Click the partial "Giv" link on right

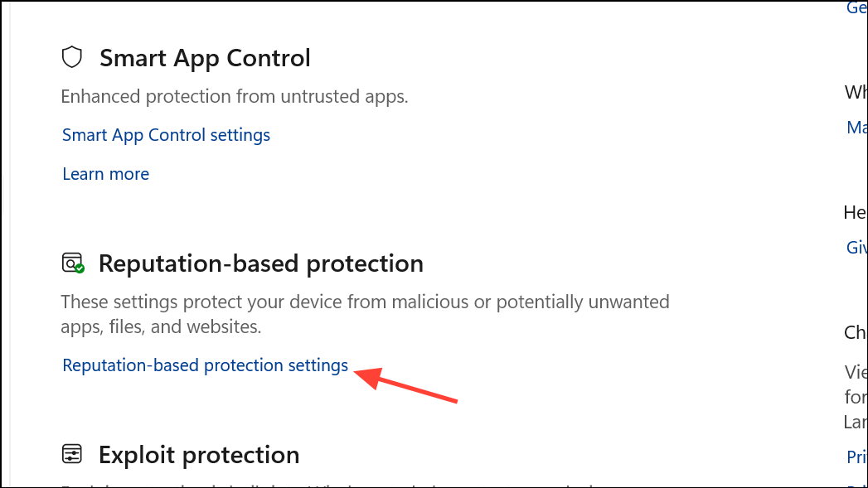click(856, 247)
